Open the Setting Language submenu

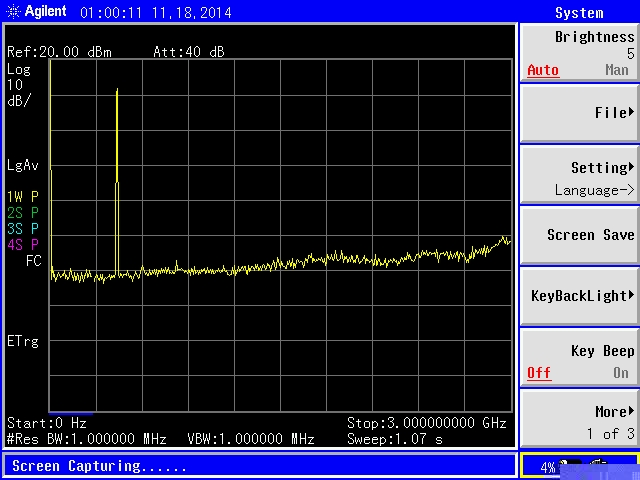point(579,177)
